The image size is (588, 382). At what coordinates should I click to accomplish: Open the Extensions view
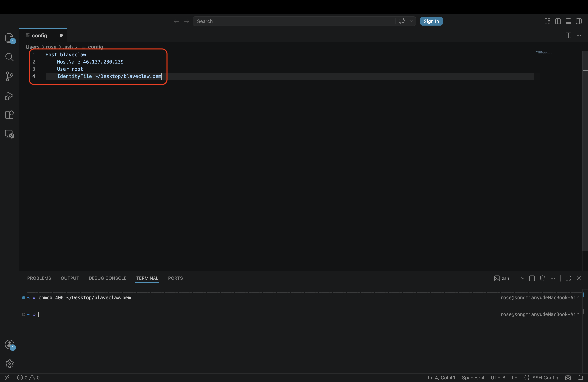click(9, 115)
